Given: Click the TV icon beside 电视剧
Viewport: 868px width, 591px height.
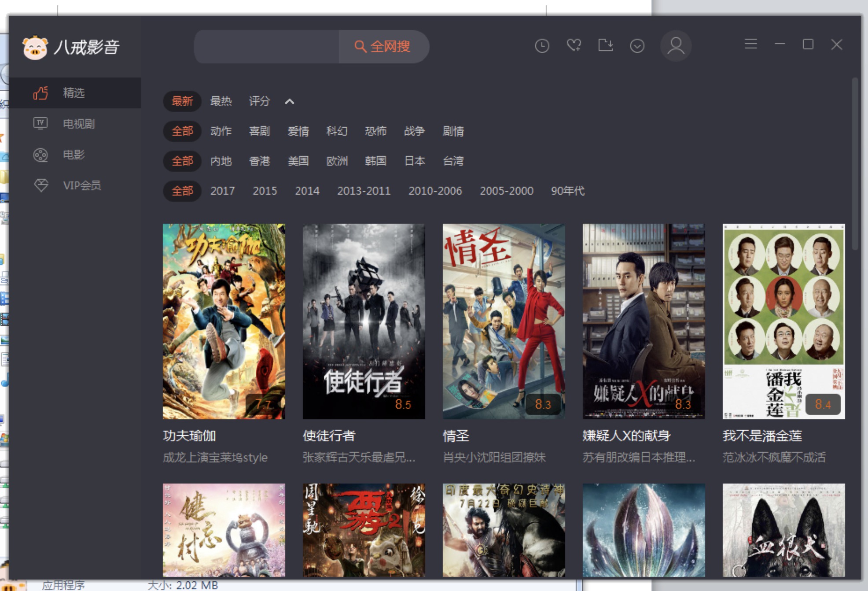Looking at the screenshot, I should (x=40, y=123).
